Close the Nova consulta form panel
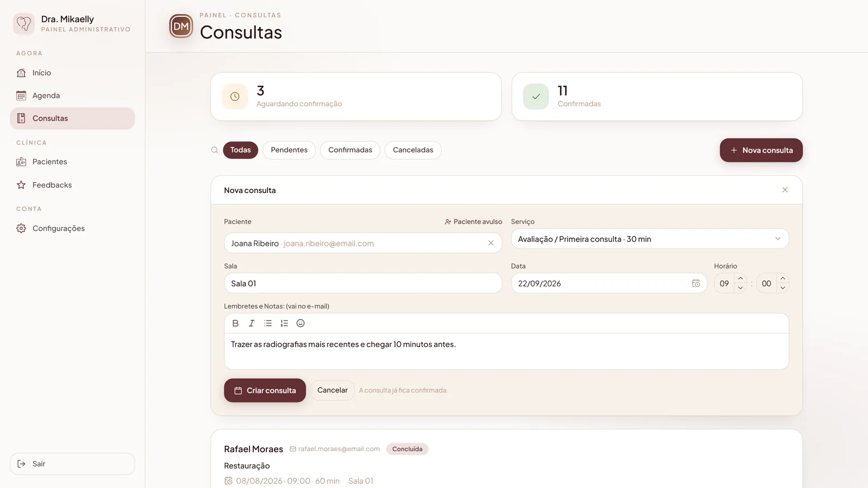 [x=785, y=190]
